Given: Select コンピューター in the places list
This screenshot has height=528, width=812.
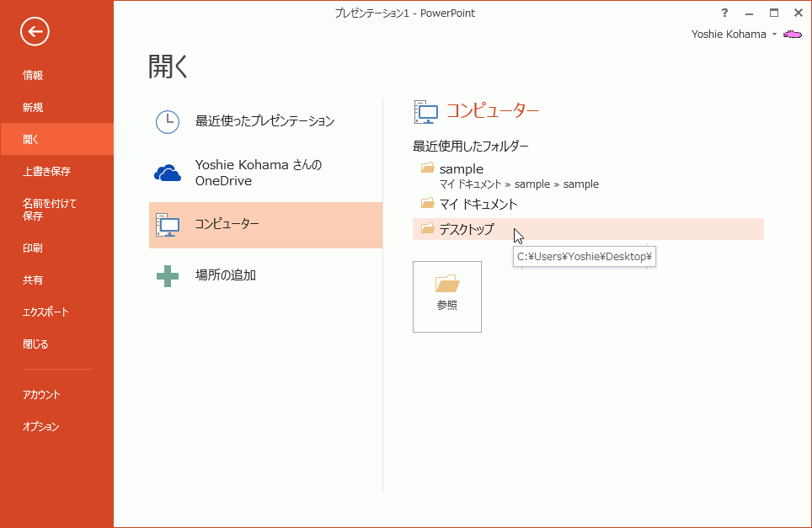Looking at the screenshot, I should [x=265, y=225].
